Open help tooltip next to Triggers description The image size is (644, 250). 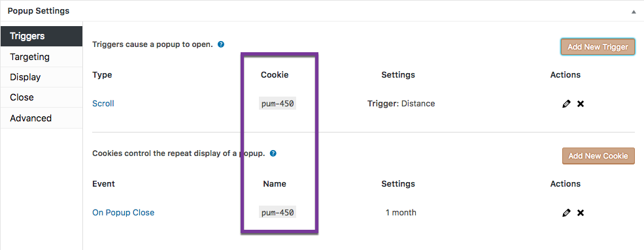click(221, 44)
